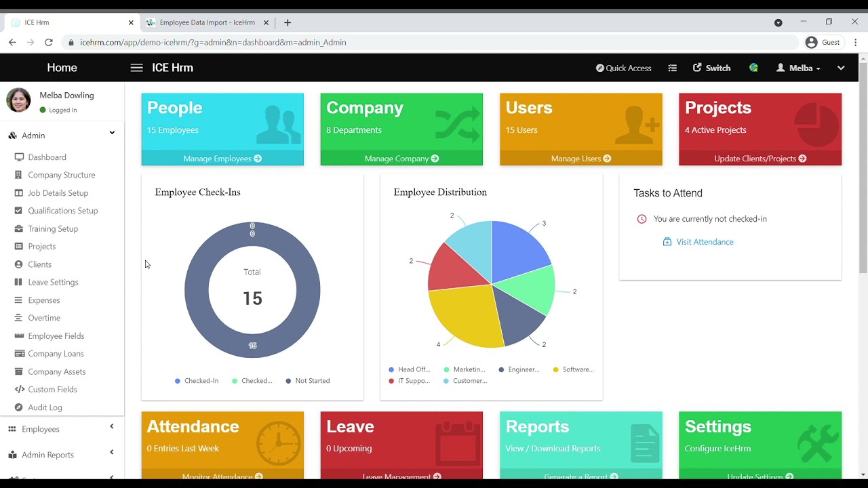Expand the Employees sidebar section
Image resolution: width=868 pixels, height=488 pixels.
tap(62, 429)
